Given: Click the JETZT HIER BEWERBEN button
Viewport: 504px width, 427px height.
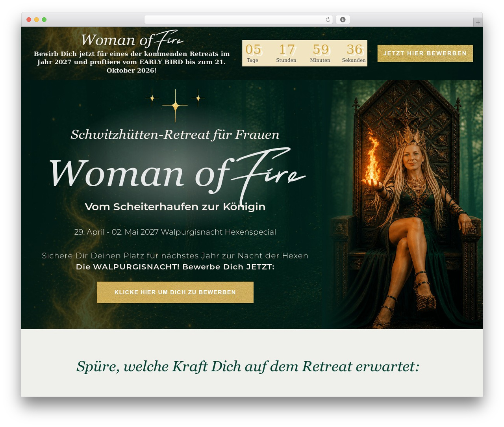Looking at the screenshot, I should tap(425, 53).
